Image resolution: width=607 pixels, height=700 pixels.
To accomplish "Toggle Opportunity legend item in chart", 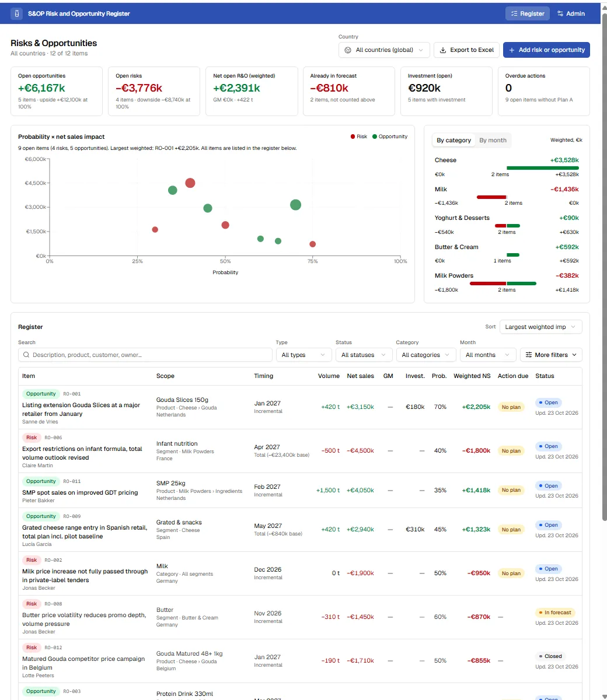I will 390,136.
